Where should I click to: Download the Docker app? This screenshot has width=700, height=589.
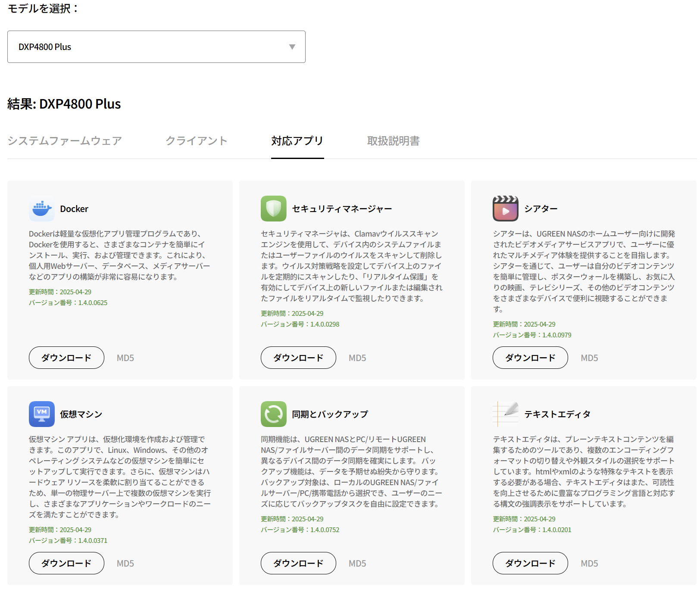click(x=66, y=358)
